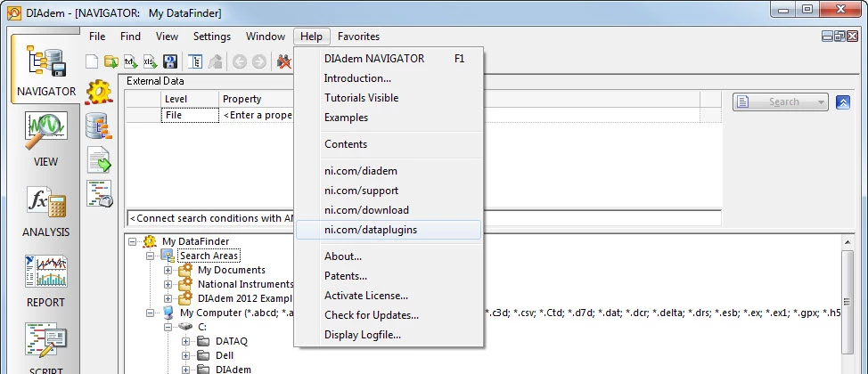Open the ni.com/dataplugins link
The height and width of the screenshot is (374, 868).
[389, 230]
